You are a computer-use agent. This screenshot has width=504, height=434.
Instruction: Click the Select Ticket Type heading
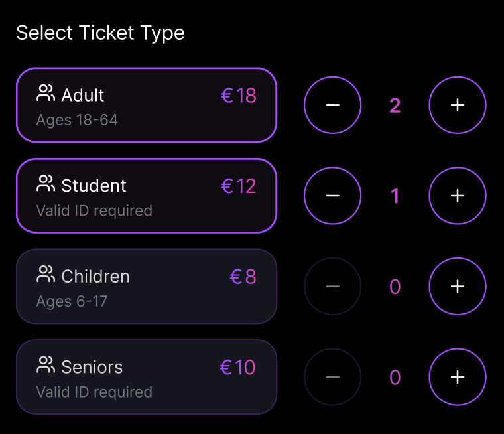[100, 33]
